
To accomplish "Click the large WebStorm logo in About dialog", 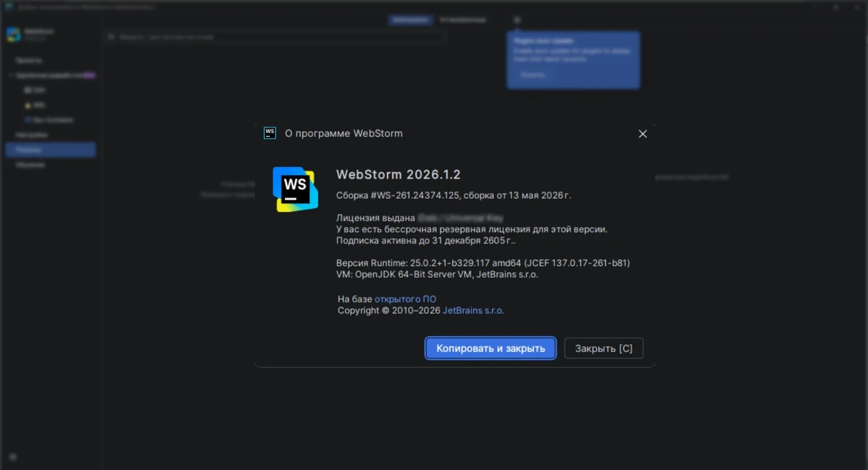I will (x=295, y=189).
